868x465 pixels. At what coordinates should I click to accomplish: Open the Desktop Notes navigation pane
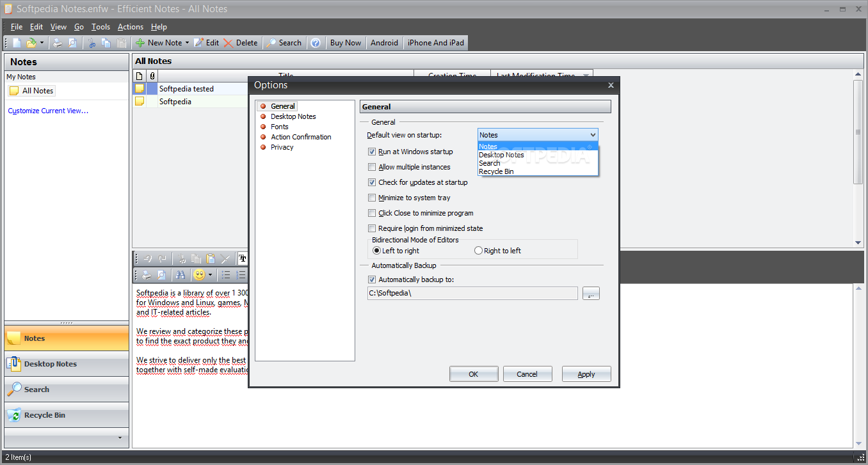point(67,364)
